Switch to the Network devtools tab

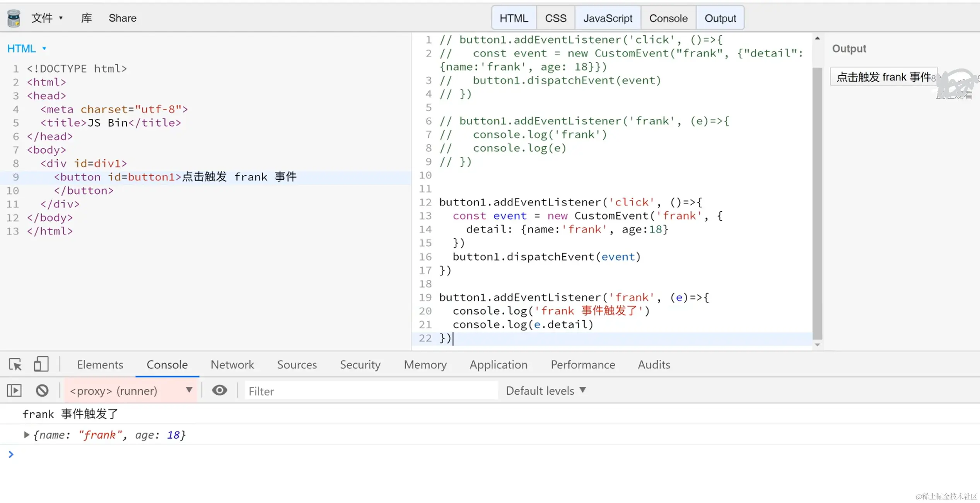[232, 364]
